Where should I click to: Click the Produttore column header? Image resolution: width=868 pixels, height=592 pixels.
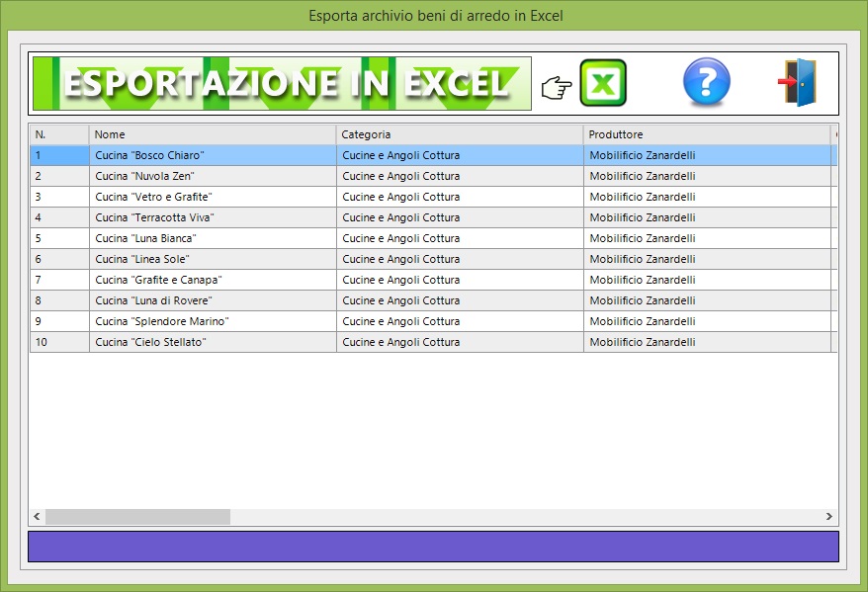[707, 134]
